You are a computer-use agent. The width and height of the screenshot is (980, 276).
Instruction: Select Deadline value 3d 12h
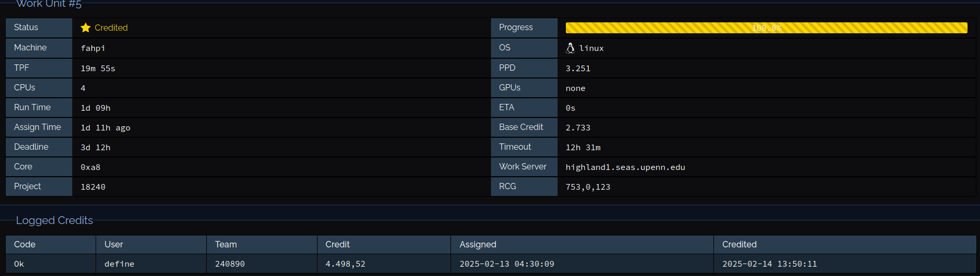[x=96, y=148]
